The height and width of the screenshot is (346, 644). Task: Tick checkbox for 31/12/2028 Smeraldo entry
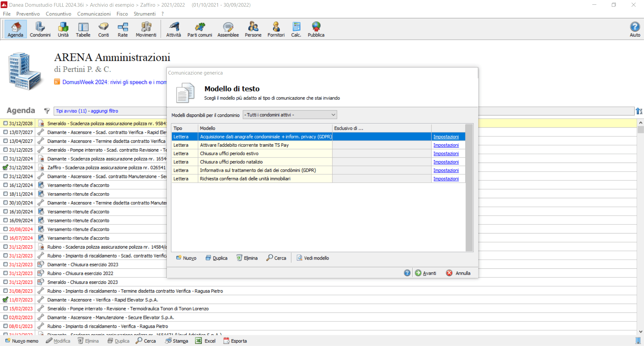coord(5,123)
